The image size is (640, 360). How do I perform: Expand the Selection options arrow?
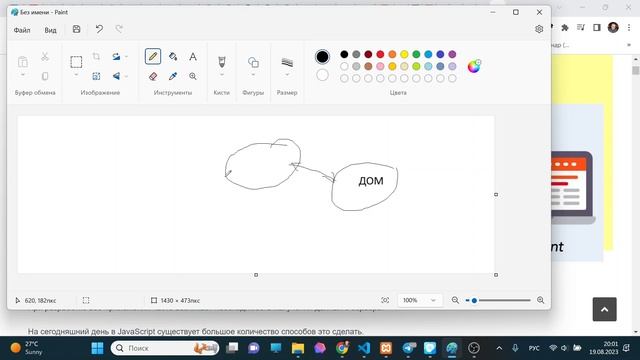click(x=76, y=75)
